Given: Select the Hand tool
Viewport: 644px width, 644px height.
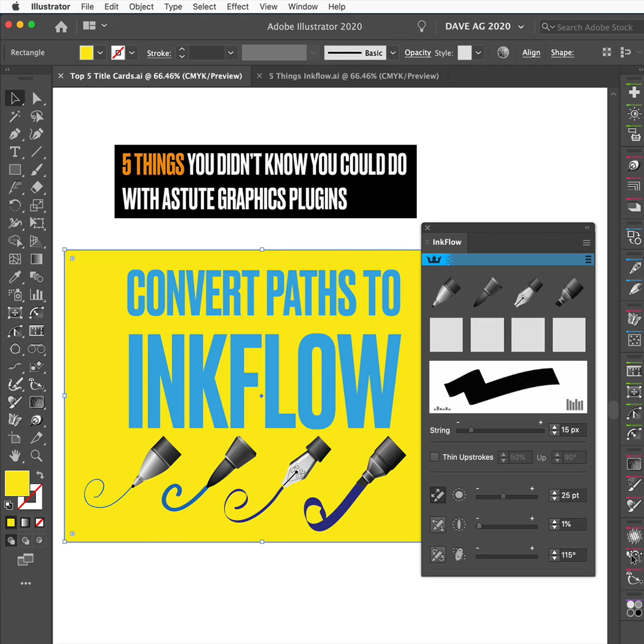Looking at the screenshot, I should pos(15,455).
